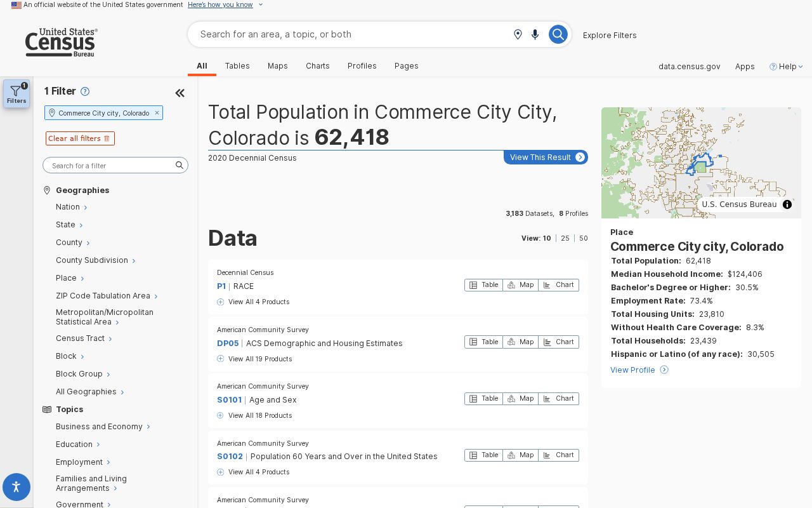Open Chart view for S0101

tap(559, 399)
